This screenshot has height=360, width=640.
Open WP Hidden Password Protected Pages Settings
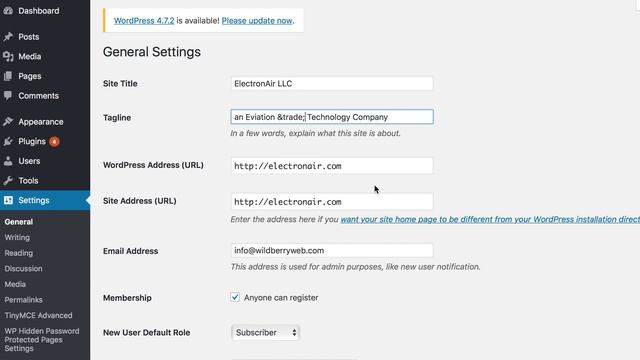tap(42, 340)
